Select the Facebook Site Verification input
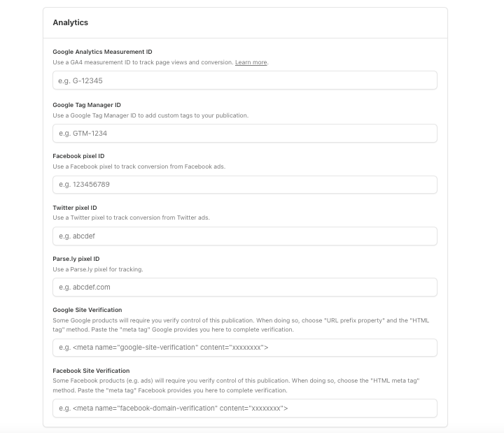This screenshot has width=504, height=433. pyautogui.click(x=245, y=409)
